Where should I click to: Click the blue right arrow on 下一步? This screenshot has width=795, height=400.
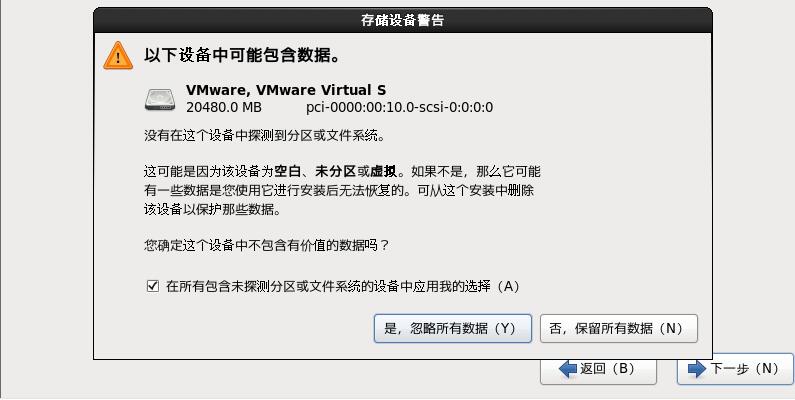click(x=697, y=369)
